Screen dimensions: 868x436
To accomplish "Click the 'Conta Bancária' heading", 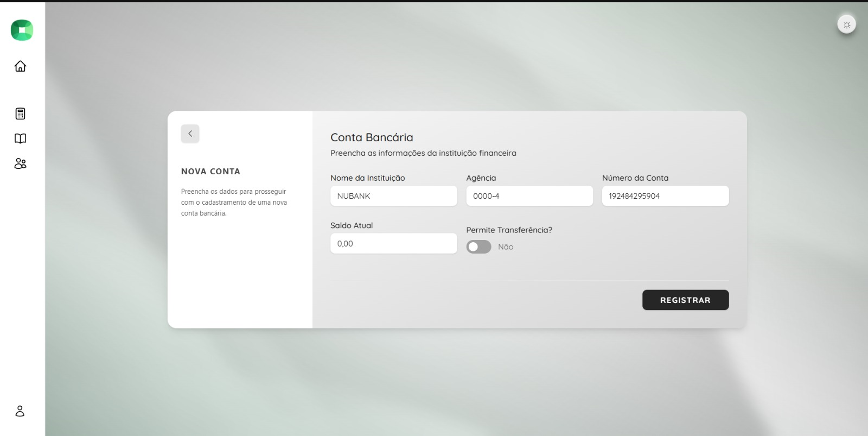I will pos(372,137).
